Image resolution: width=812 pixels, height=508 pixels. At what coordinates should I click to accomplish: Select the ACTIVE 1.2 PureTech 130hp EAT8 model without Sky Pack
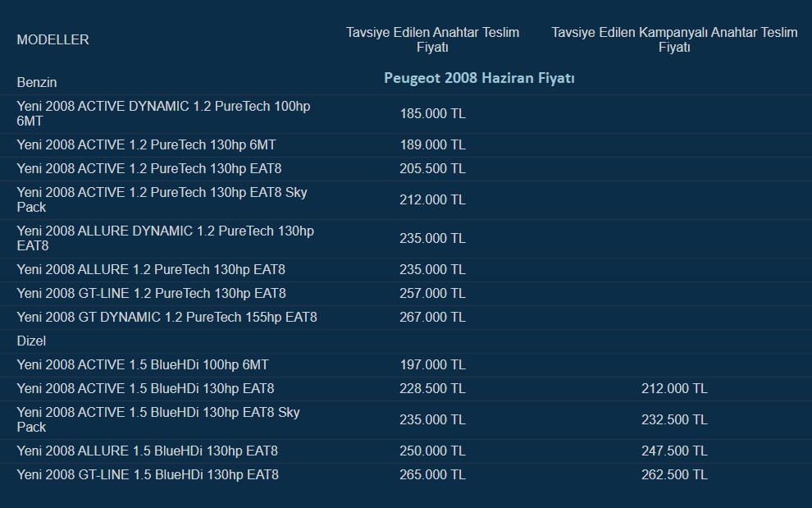[149, 168]
